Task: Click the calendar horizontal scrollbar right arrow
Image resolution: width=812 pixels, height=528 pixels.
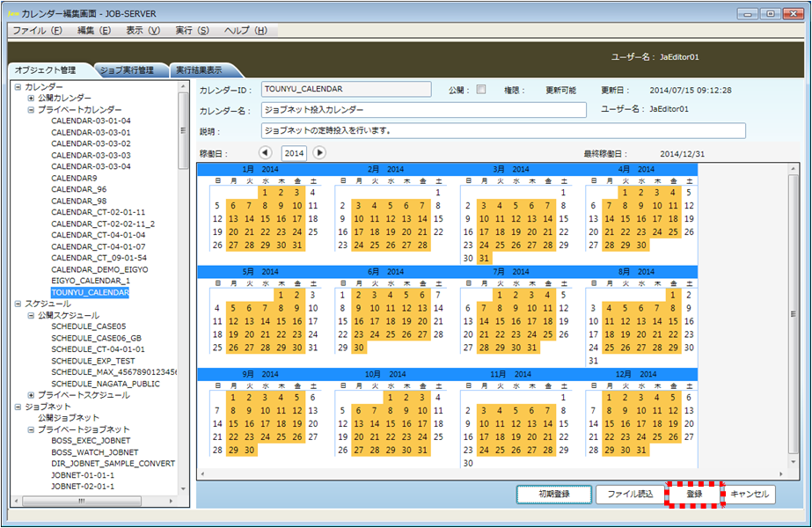Action: pos(781,474)
